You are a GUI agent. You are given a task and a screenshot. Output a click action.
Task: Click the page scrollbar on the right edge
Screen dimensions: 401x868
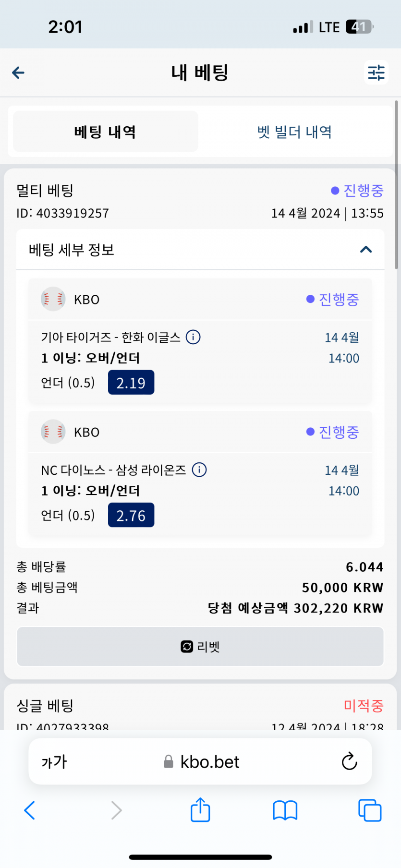tap(396, 185)
